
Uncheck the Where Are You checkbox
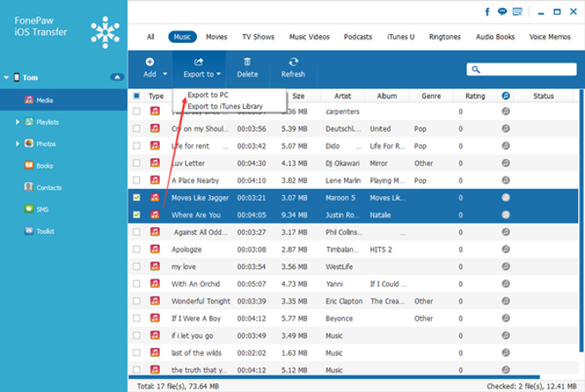[x=137, y=215]
